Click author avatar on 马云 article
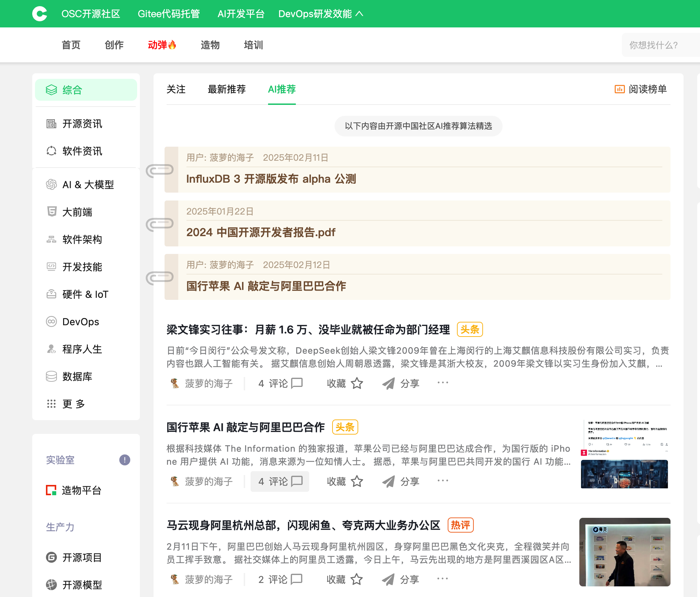Screen dimensions: 700x597 point(175,579)
